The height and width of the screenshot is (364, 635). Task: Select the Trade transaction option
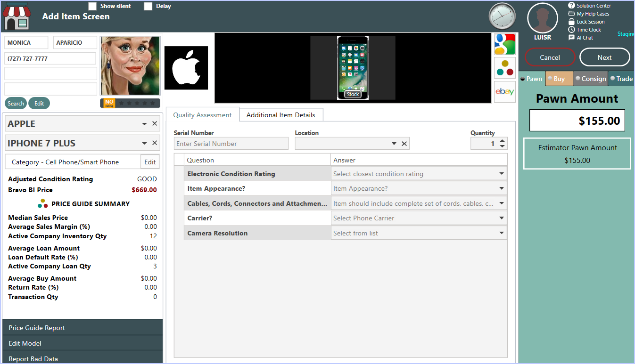click(x=621, y=79)
